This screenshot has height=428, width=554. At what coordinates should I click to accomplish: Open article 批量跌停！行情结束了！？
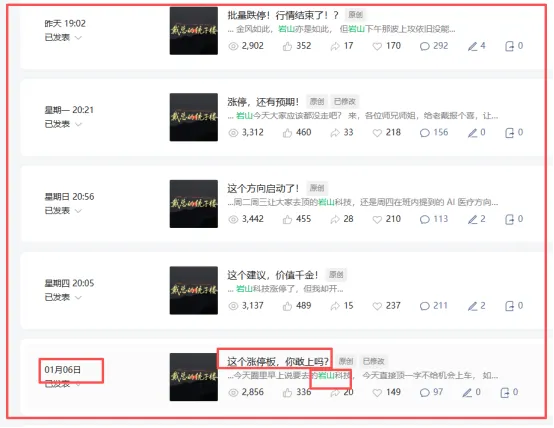[283, 15]
